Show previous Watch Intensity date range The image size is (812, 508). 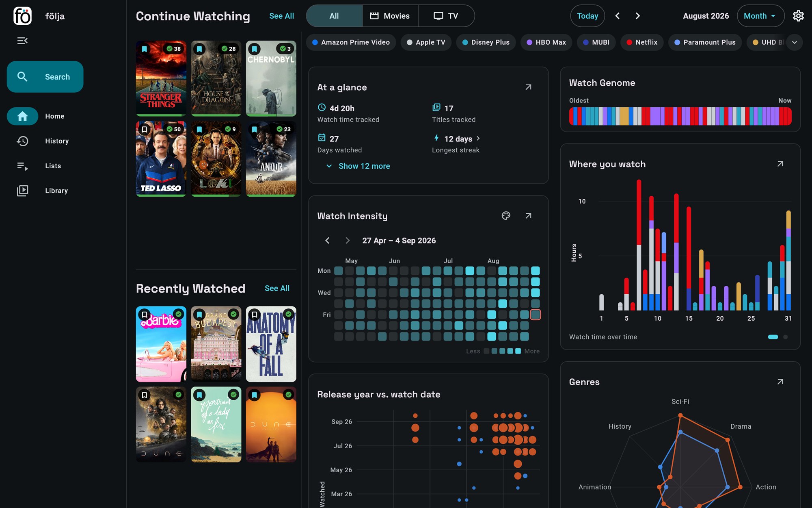[x=327, y=241]
